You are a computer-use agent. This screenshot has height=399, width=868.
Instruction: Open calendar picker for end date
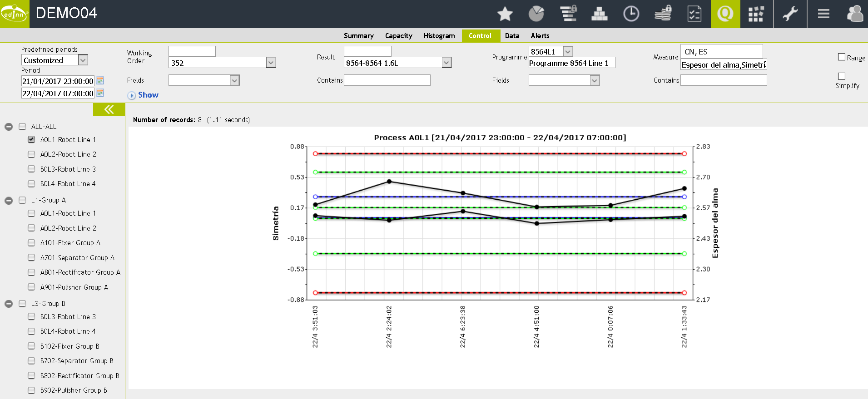click(x=100, y=93)
